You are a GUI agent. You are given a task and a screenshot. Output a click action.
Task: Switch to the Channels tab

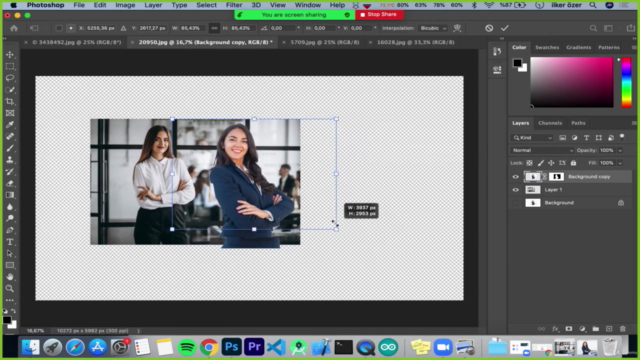[550, 123]
